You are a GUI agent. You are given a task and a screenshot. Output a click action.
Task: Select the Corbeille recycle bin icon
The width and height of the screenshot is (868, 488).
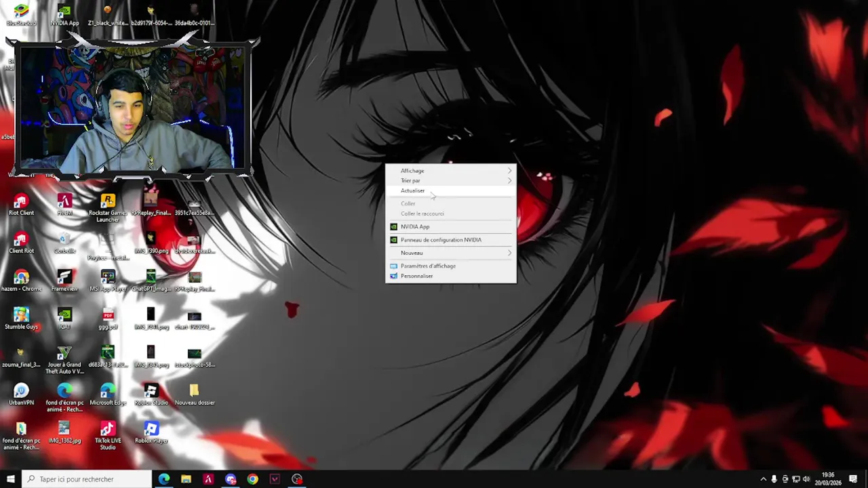pos(64,243)
